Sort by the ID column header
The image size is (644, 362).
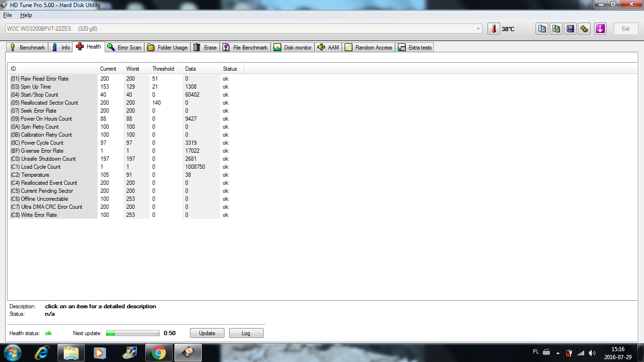point(52,69)
